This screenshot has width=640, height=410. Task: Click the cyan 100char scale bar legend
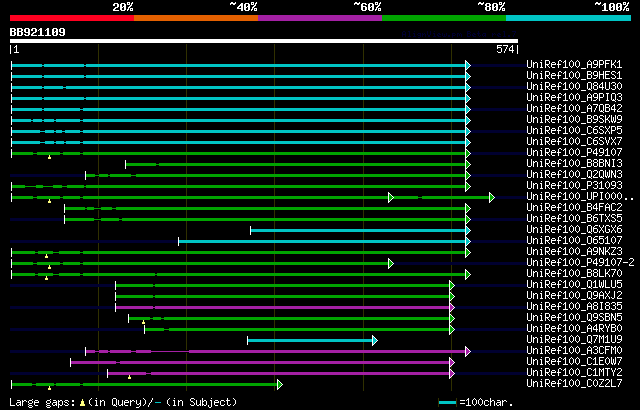point(447,403)
